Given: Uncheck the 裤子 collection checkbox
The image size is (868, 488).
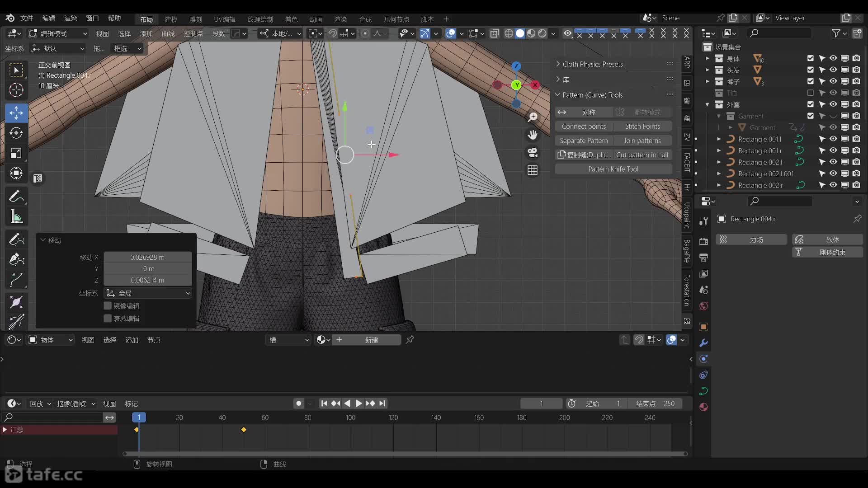Looking at the screenshot, I should tap(811, 82).
